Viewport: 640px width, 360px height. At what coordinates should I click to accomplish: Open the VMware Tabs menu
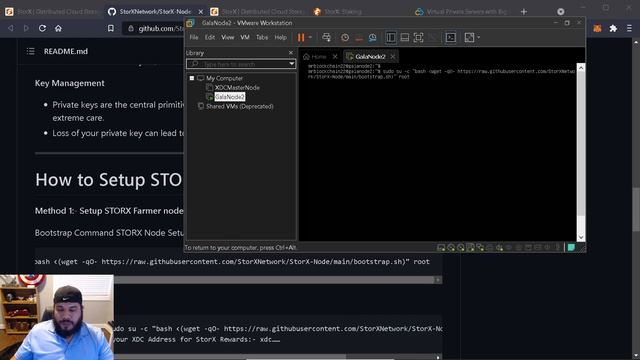pyautogui.click(x=262, y=37)
